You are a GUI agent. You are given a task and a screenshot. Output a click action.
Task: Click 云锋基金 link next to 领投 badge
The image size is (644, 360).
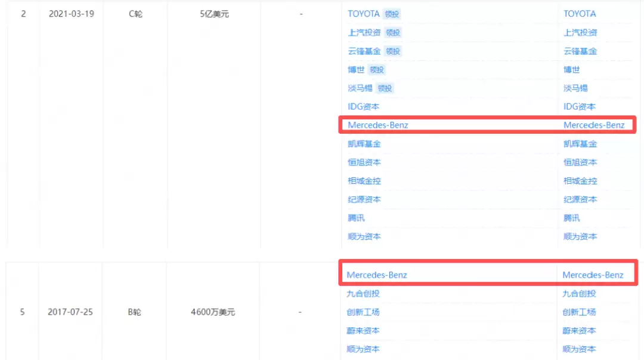[x=364, y=51]
